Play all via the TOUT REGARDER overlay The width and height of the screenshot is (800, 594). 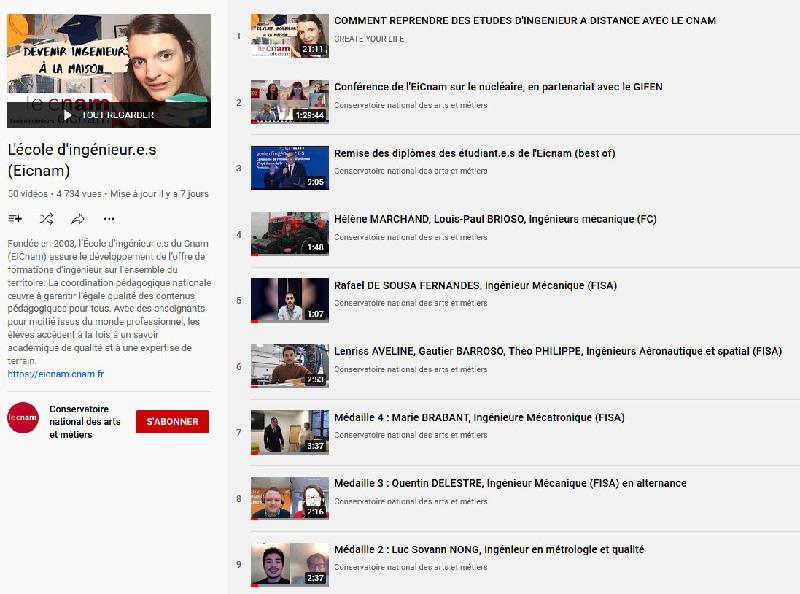(109, 115)
